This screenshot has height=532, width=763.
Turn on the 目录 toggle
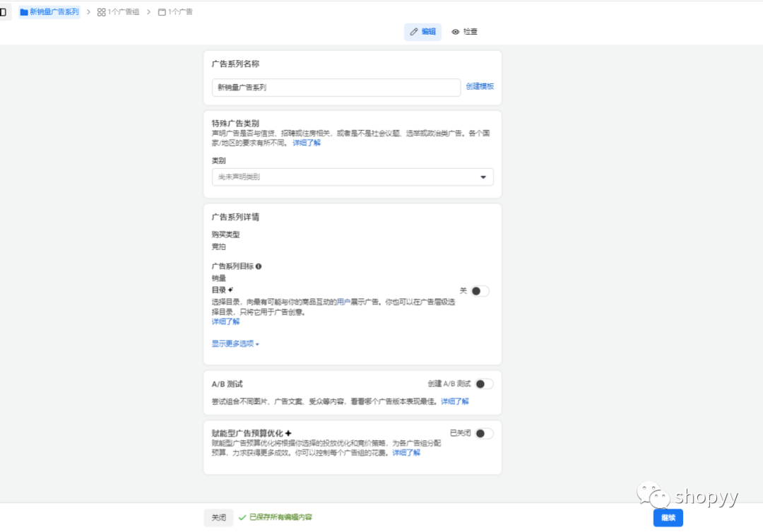[480, 291]
